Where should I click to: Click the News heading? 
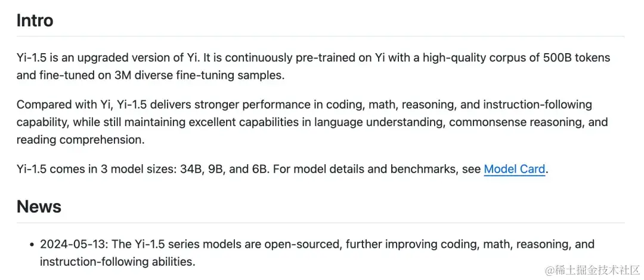[39, 207]
